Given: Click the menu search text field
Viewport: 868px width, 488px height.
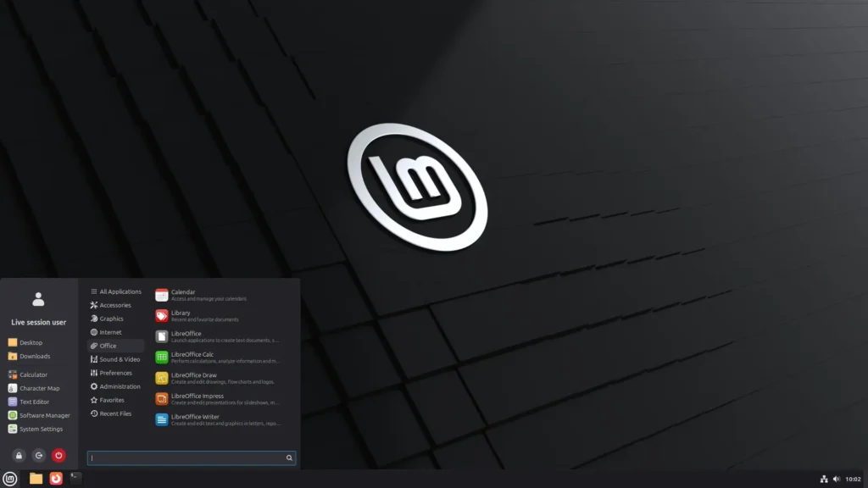Looking at the screenshot, I should 186,457.
